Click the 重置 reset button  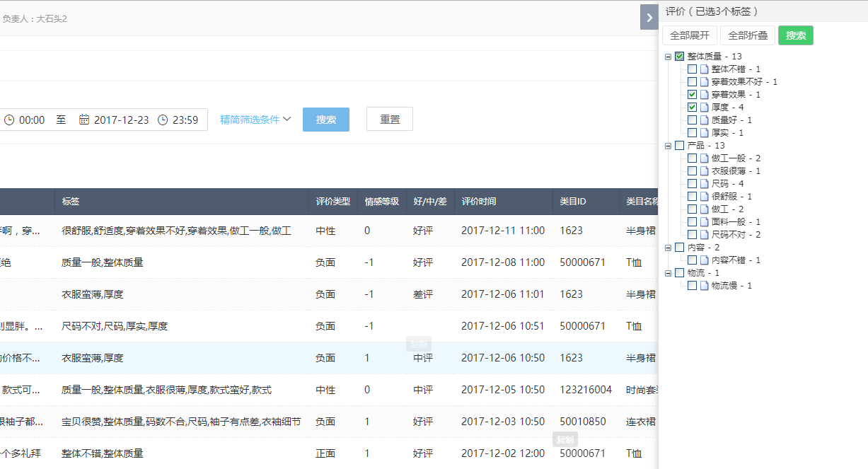coord(389,120)
